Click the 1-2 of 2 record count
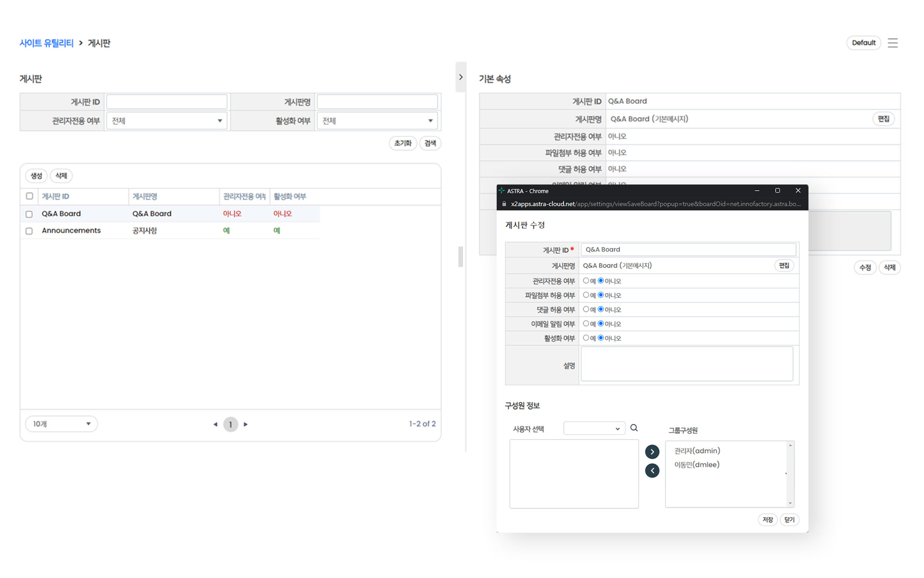 pyautogui.click(x=422, y=424)
